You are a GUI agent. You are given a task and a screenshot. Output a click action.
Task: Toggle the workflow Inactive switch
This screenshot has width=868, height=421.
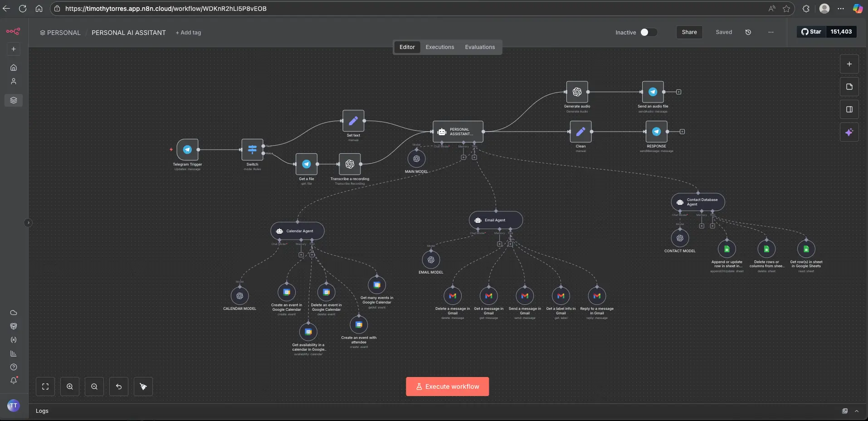coord(648,32)
